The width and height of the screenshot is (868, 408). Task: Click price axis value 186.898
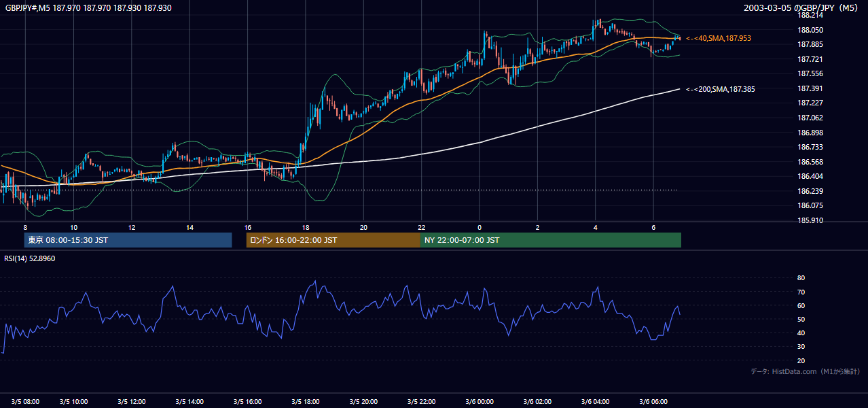click(x=810, y=133)
